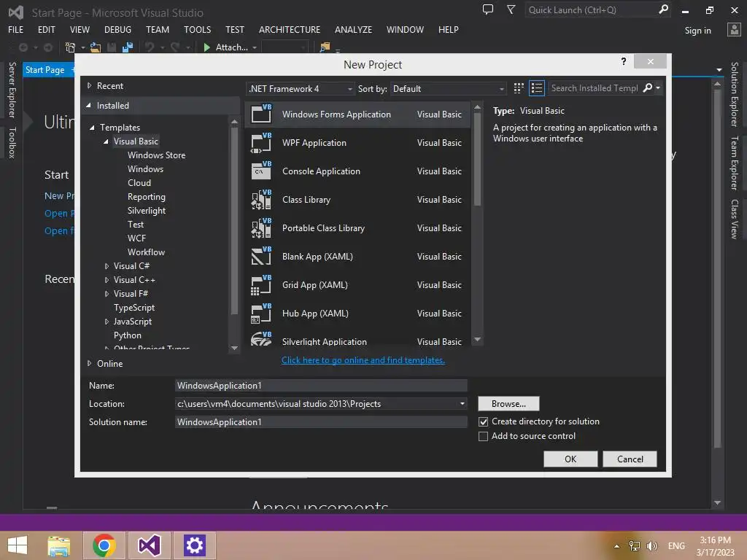Choose the Blank App (XAML) icon
Image resolution: width=747 pixels, height=560 pixels.
tap(261, 256)
